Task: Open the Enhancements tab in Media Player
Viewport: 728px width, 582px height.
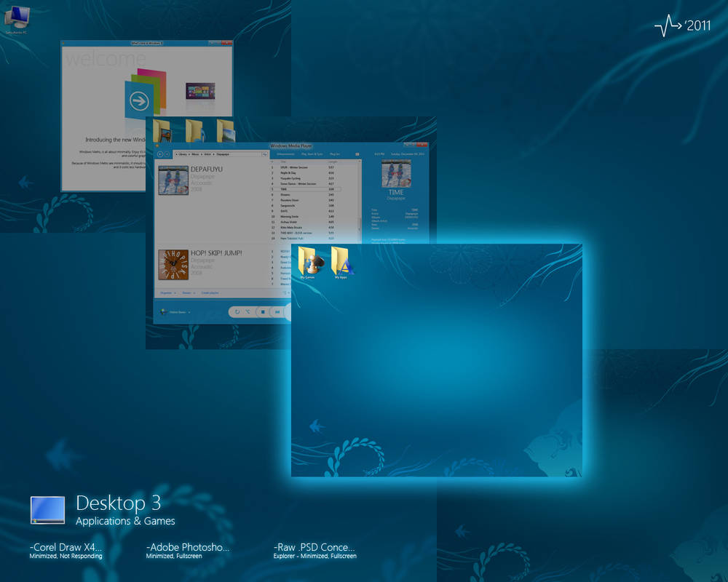Action: click(285, 154)
